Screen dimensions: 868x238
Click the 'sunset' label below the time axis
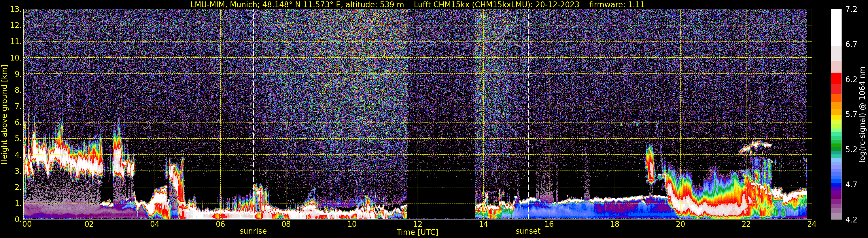(x=528, y=231)
